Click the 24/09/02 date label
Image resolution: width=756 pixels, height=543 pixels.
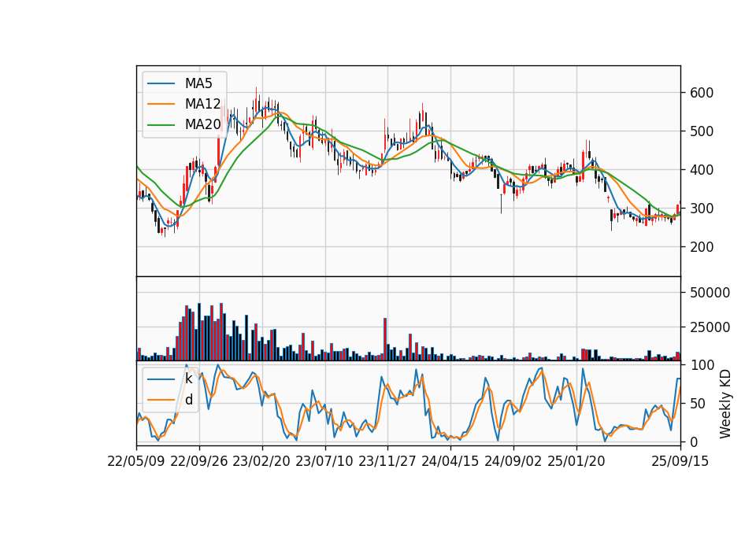pyautogui.click(x=513, y=461)
